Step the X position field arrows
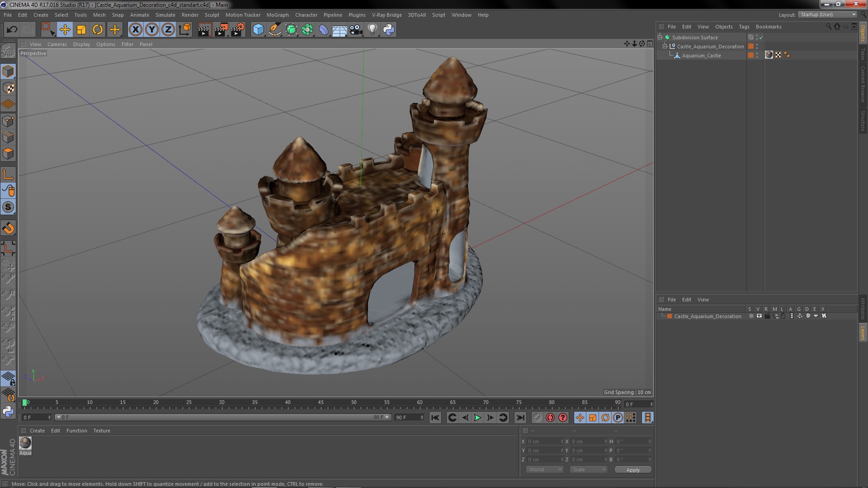Image resolution: width=868 pixels, height=488 pixels. coord(562,441)
